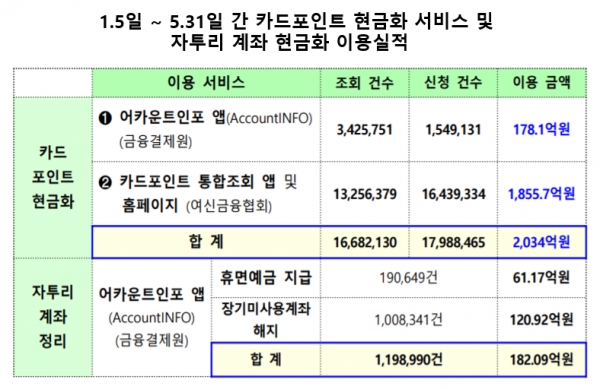The height and width of the screenshot is (389, 600).
Task: Select '어카운트인포 앱(AccountINFO)' in the card point row
Action: (216, 118)
